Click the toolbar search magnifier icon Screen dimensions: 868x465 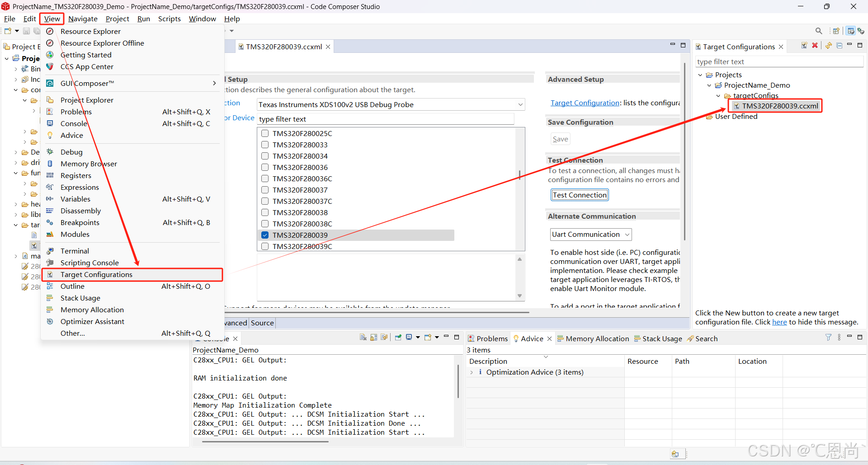click(819, 31)
